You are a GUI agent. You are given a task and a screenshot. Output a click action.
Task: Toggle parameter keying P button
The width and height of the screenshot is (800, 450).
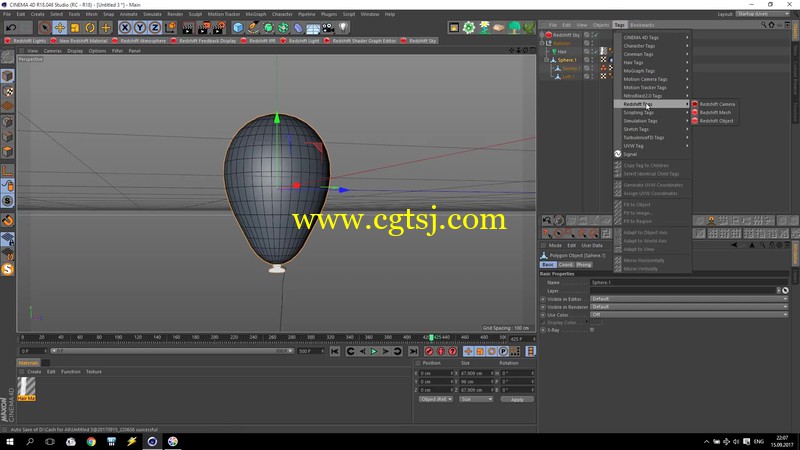point(503,352)
